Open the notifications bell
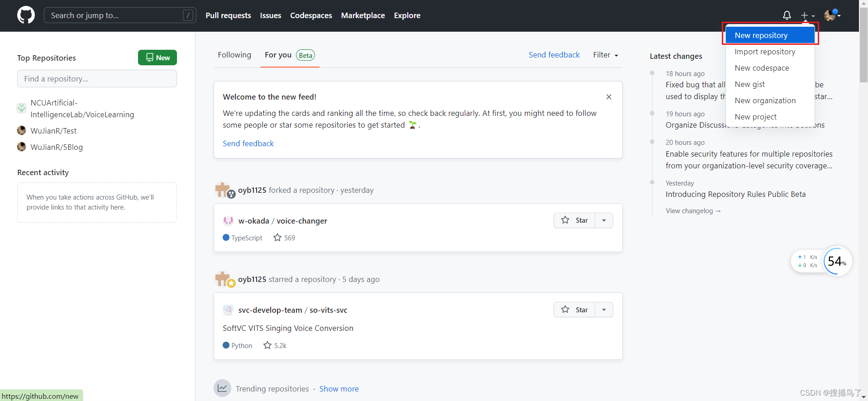The height and width of the screenshot is (401, 868). point(787,15)
